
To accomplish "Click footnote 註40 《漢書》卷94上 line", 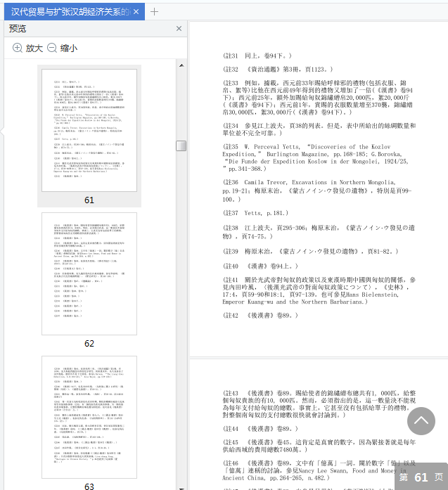I will pyautogui.click(x=260, y=266).
